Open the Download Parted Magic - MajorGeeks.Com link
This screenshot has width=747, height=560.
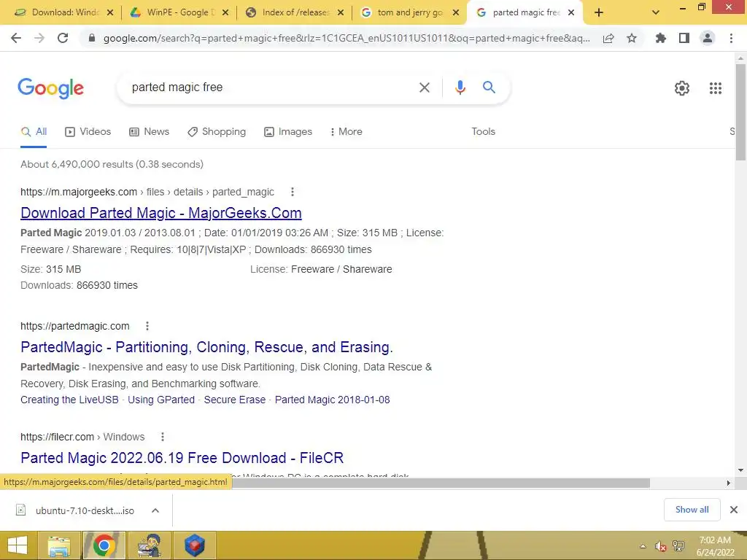(x=161, y=213)
